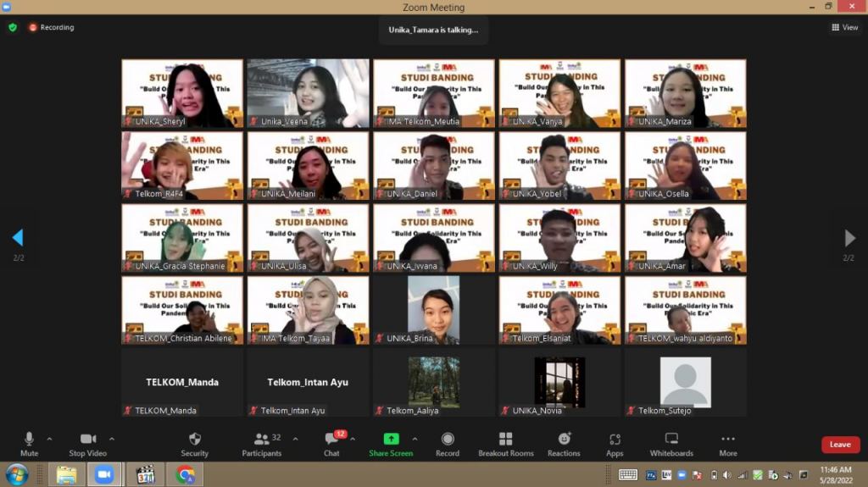The height and width of the screenshot is (487, 868).
Task: Click the network signal tray icon
Action: click(743, 475)
